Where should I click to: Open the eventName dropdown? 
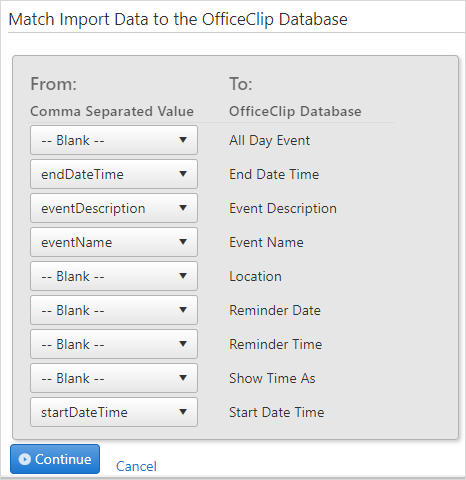pos(114,242)
